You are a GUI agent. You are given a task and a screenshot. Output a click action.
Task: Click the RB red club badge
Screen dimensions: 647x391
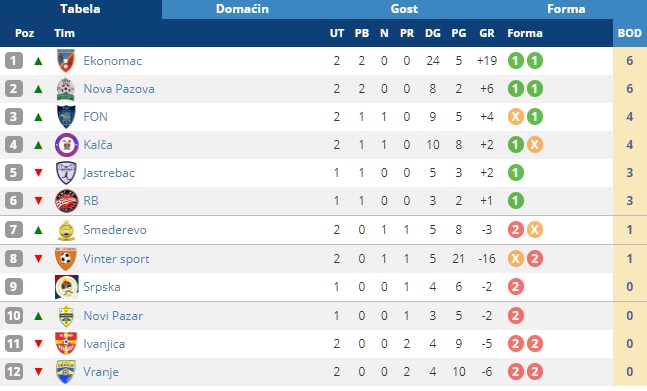(66, 201)
